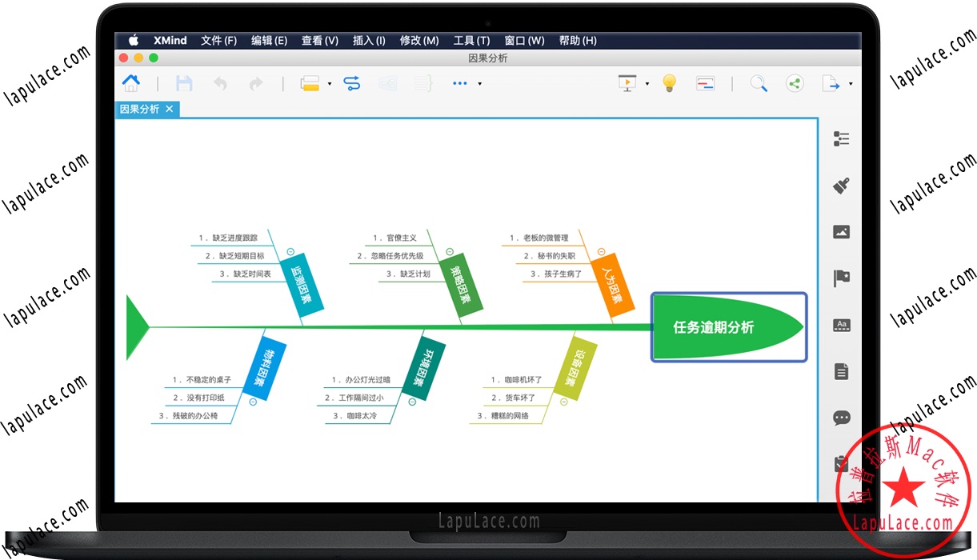Collapse the 策略因素 branch toggle
The width and height of the screenshot is (977, 560).
449,251
